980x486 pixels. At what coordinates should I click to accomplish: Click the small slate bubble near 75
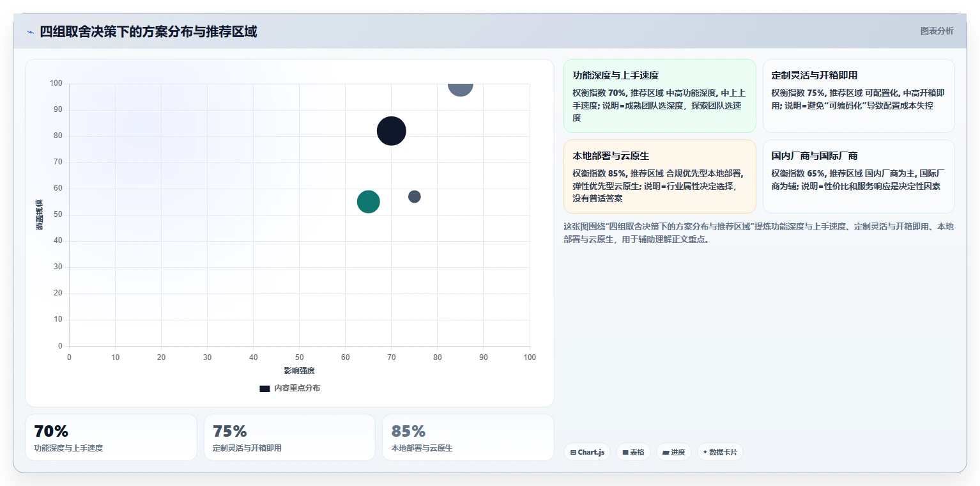[x=415, y=196]
